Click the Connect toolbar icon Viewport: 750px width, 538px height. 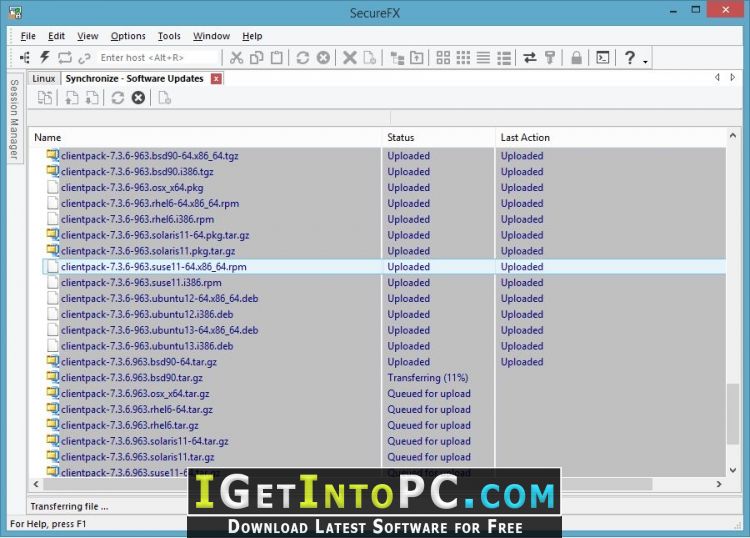(x=25, y=58)
